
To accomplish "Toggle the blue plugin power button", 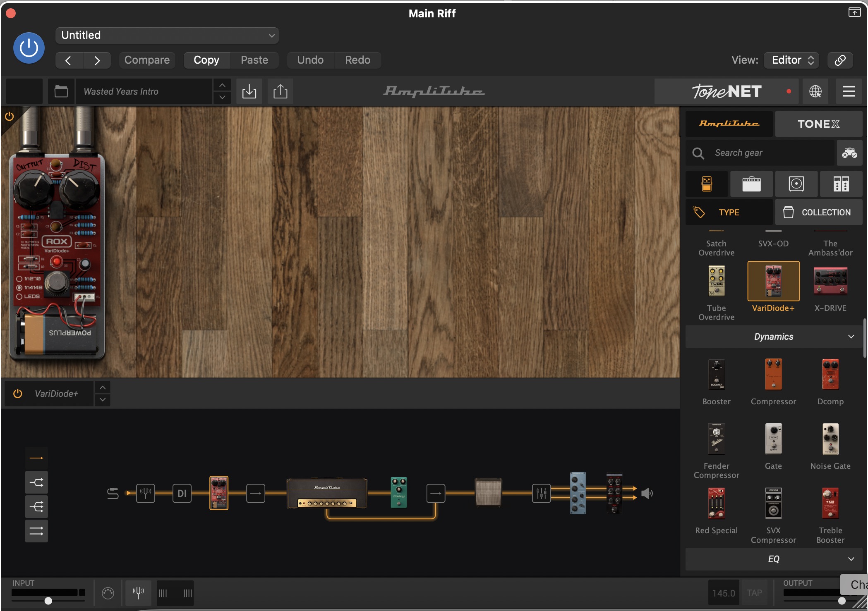I will click(x=29, y=48).
